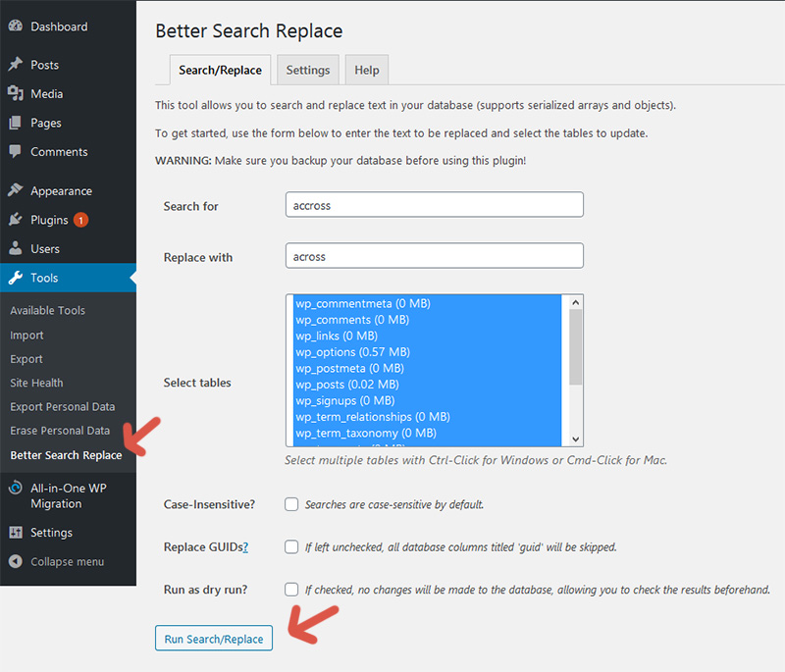The height and width of the screenshot is (672, 785).
Task: Click the tables list scroll down arrow
Action: (x=576, y=439)
